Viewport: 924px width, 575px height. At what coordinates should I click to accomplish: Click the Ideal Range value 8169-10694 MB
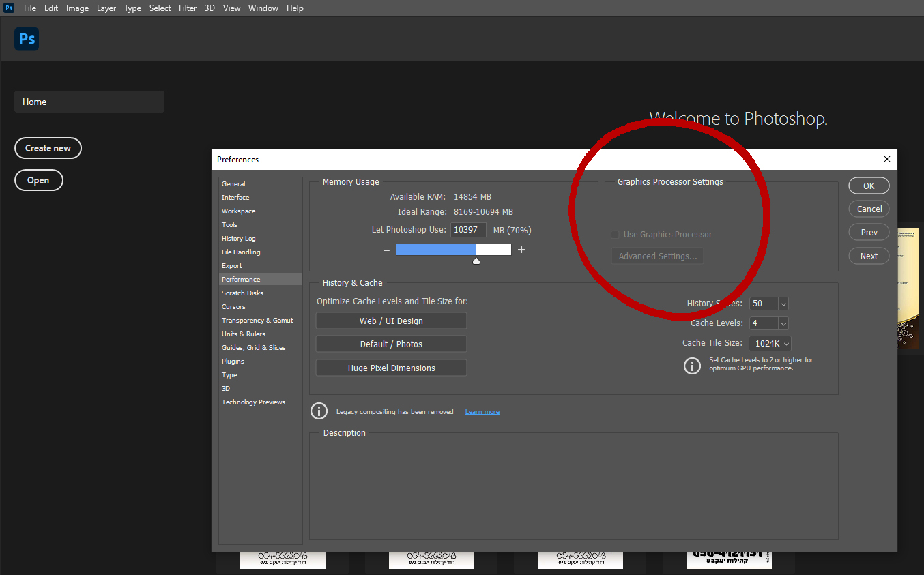coord(483,212)
